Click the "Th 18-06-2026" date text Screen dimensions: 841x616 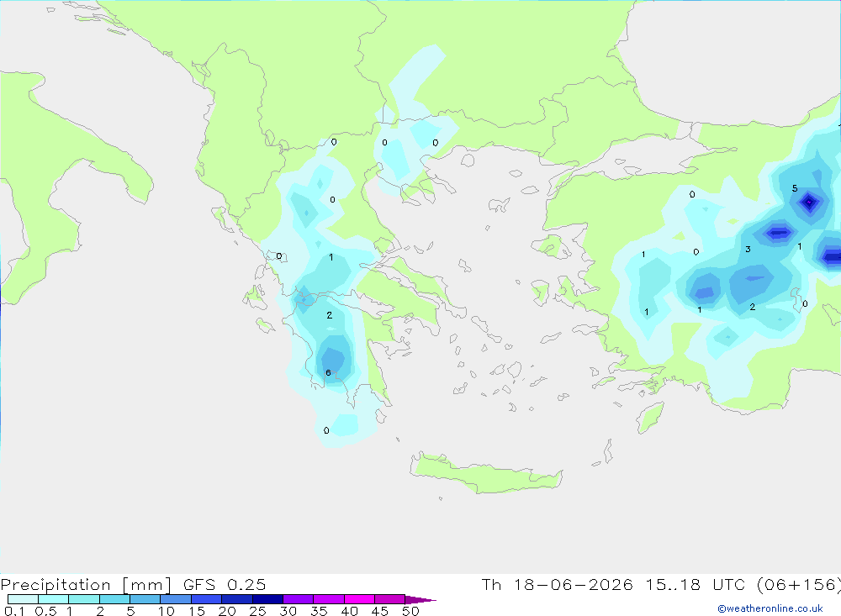558,584
